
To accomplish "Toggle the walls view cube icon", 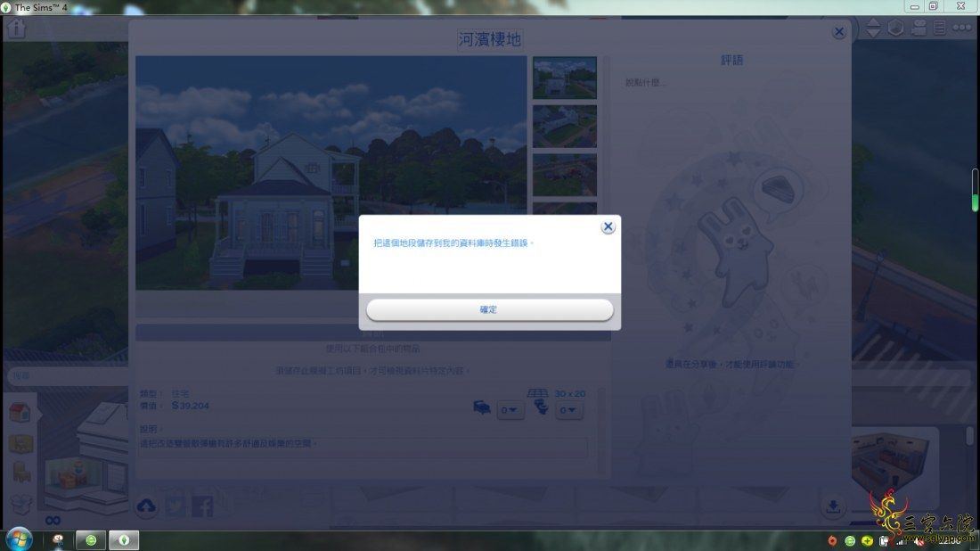I will tap(895, 29).
